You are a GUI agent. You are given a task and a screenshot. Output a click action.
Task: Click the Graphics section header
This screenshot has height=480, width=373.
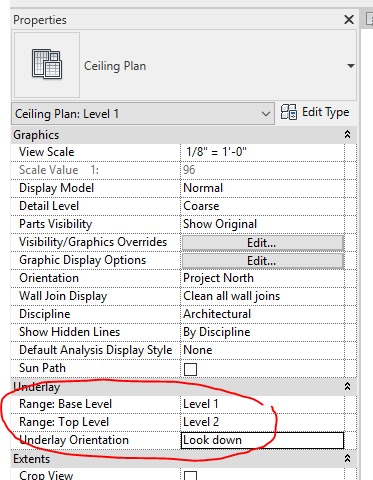[184, 135]
